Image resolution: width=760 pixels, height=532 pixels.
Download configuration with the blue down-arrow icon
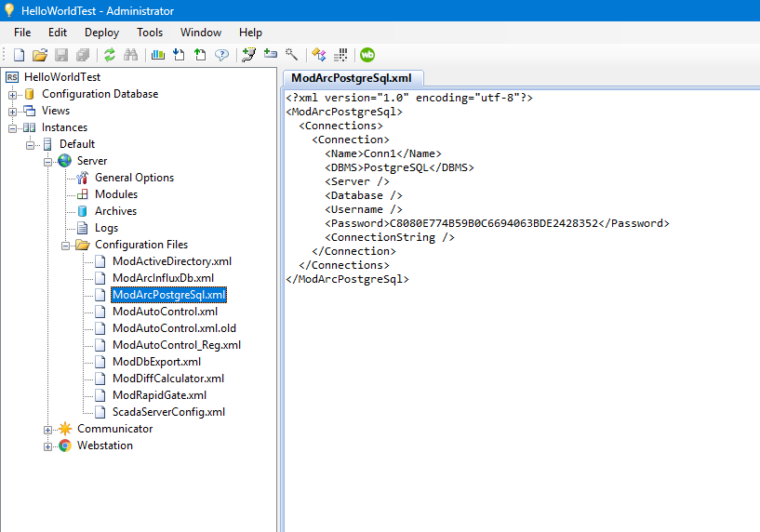(x=179, y=55)
